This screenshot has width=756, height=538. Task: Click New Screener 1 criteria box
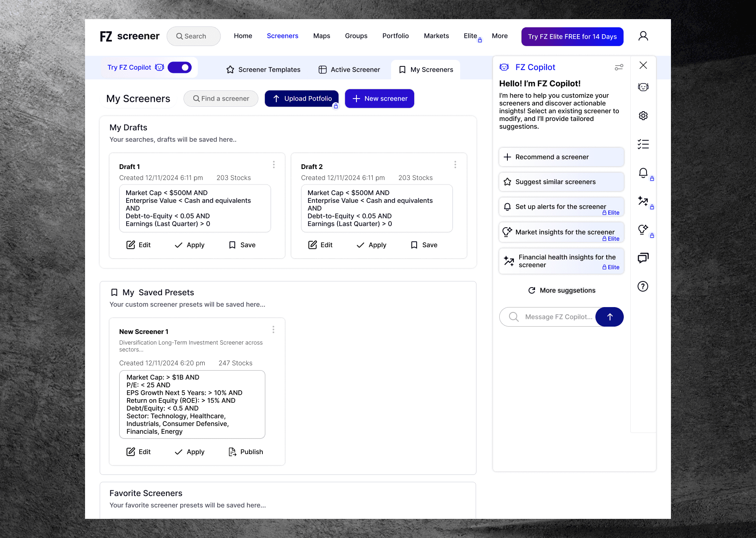coord(192,404)
